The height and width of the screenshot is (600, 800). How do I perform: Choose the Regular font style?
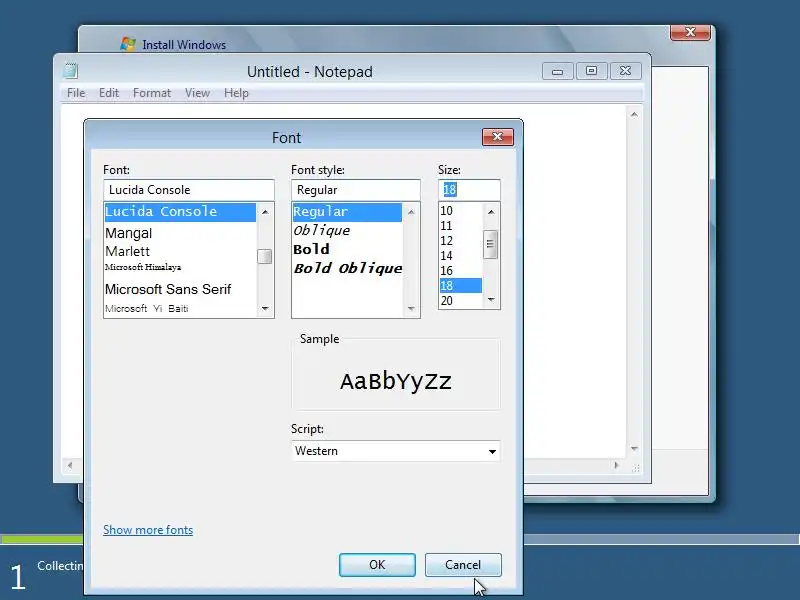347,212
